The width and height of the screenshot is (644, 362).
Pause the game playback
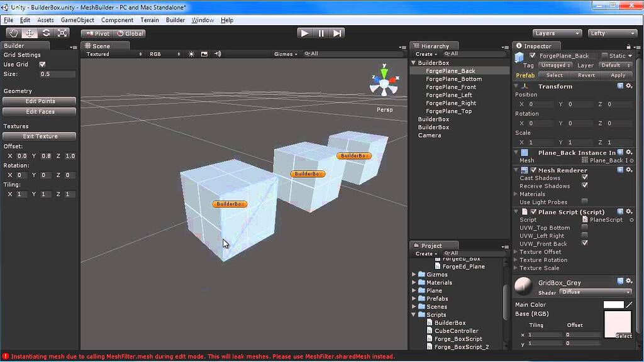[x=321, y=33]
